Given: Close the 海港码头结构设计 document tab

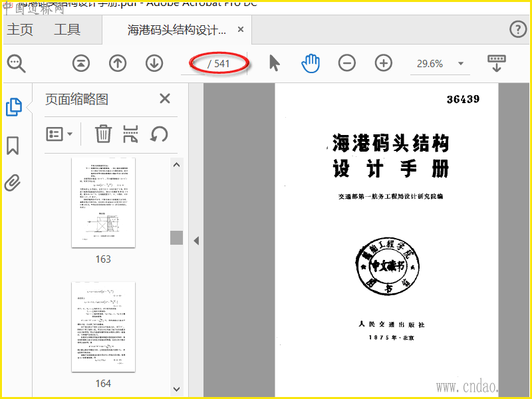Looking at the screenshot, I should click(241, 29).
